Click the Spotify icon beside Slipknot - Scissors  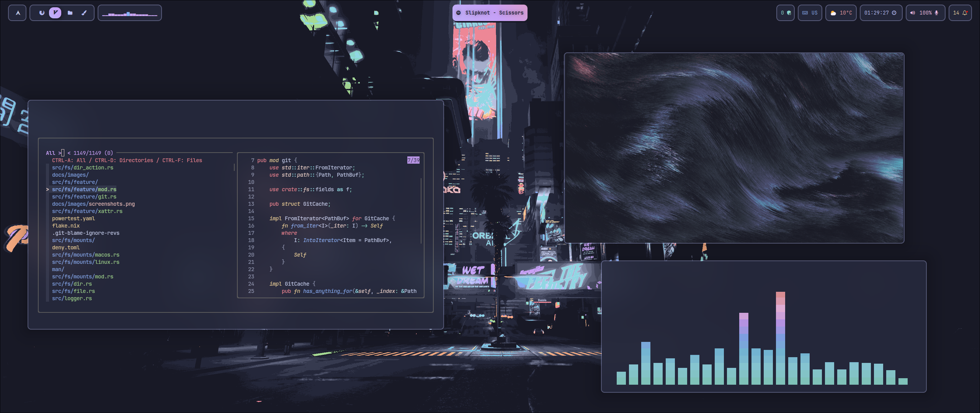(x=458, y=13)
